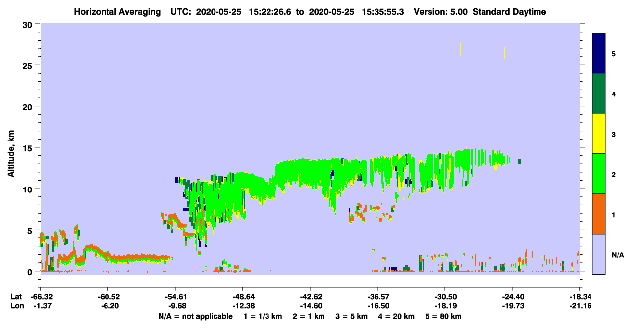The height and width of the screenshot is (330, 644).
Task: Click the lavender N/A color bar segment
Action: pyautogui.click(x=599, y=254)
